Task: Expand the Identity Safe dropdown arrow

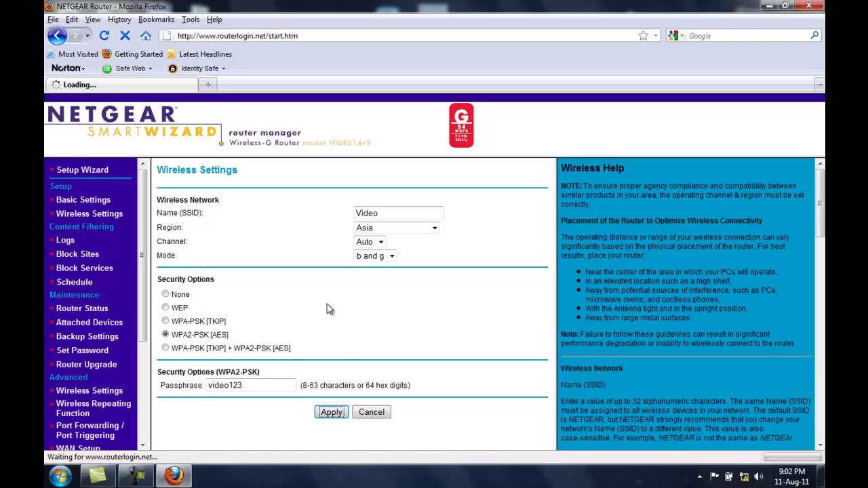Action: (x=223, y=68)
